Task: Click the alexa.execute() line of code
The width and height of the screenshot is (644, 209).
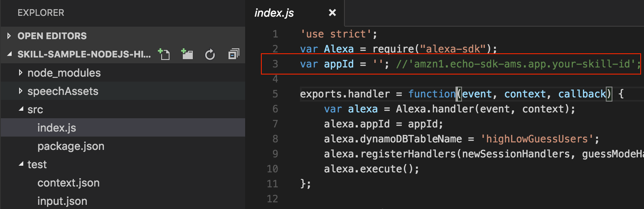Action: 371,169
